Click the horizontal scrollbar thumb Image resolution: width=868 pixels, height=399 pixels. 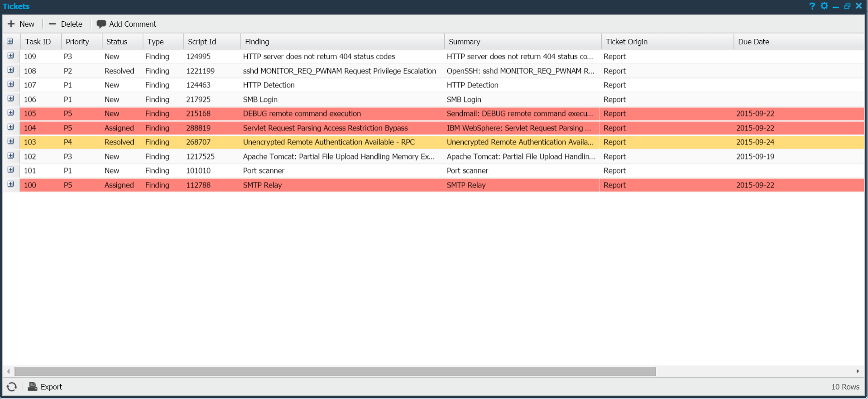[x=335, y=371]
